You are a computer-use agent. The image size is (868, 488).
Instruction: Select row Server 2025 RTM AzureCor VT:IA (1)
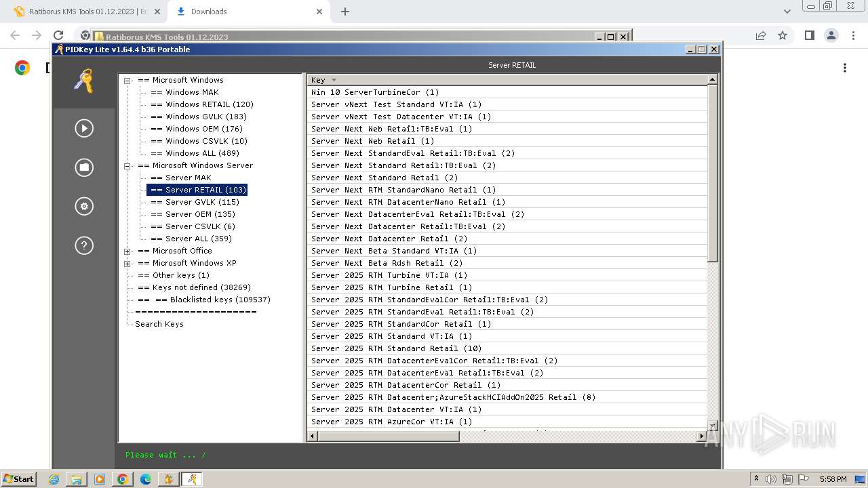[507, 422]
